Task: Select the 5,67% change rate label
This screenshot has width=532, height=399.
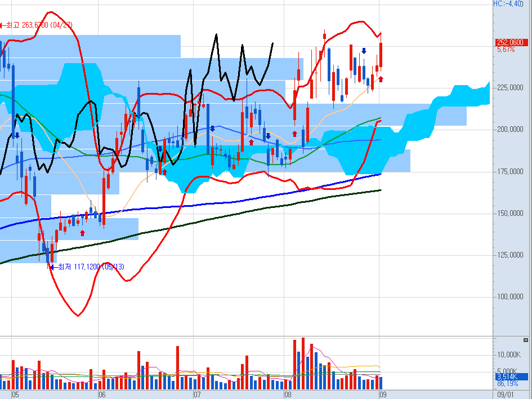Action: [506, 50]
